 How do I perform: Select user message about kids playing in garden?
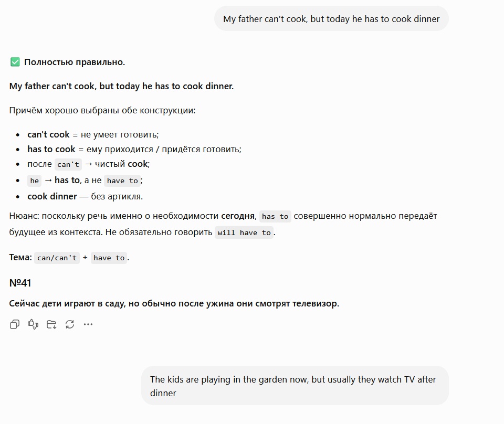(295, 386)
